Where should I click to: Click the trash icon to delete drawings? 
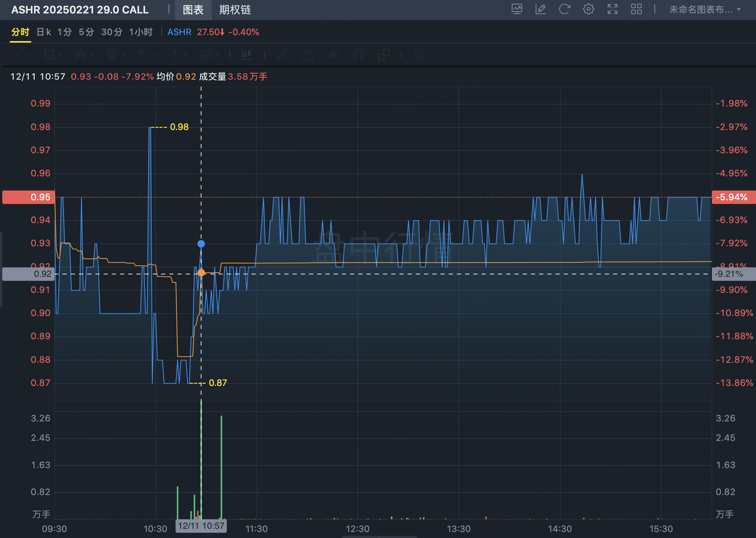[x=419, y=55]
